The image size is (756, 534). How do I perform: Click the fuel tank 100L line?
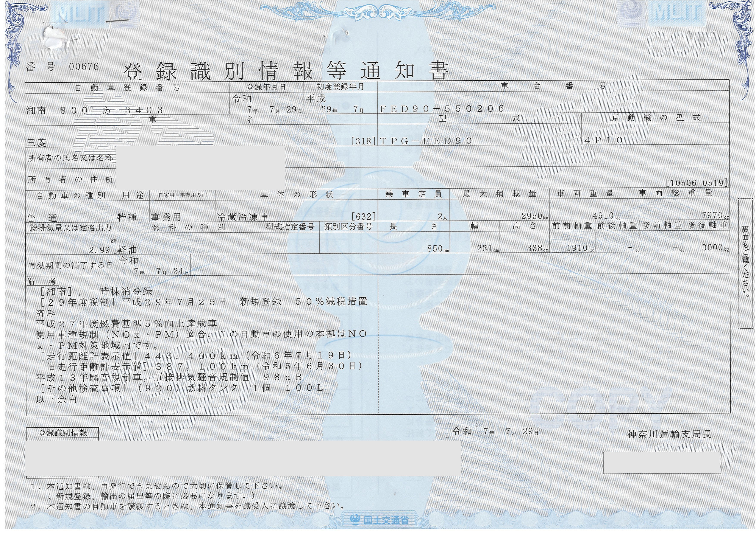tap(181, 388)
